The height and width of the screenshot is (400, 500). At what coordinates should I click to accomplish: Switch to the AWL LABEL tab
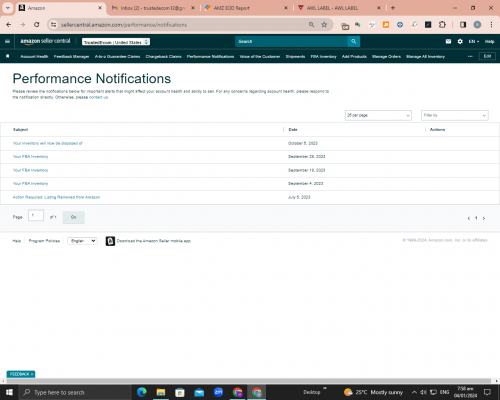coord(339,8)
